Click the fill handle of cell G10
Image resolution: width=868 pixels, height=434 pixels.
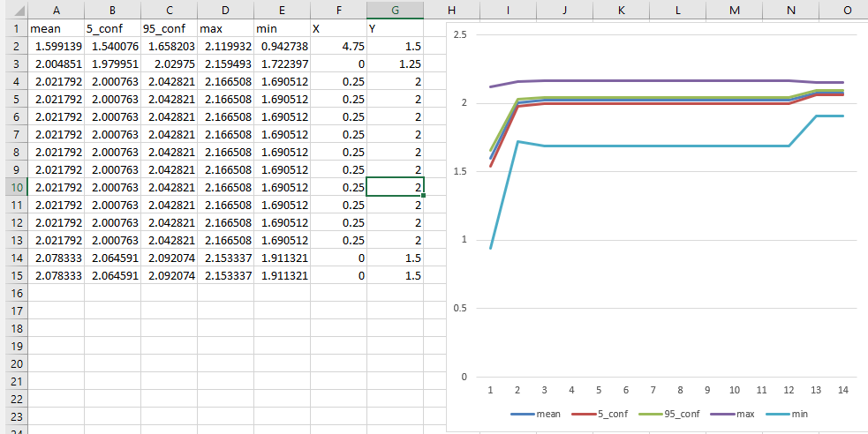(x=424, y=195)
